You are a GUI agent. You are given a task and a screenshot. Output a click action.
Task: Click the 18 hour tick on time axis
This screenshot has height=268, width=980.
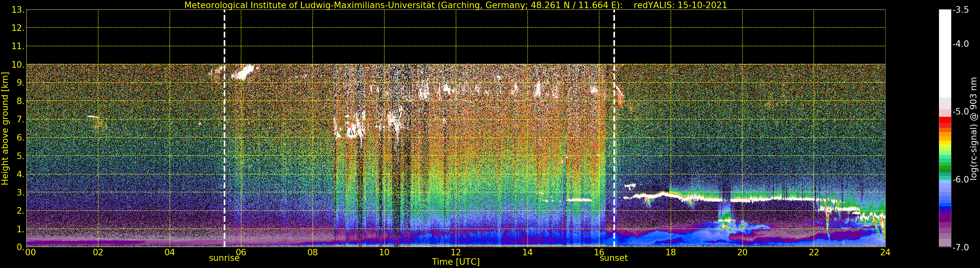[670, 252]
